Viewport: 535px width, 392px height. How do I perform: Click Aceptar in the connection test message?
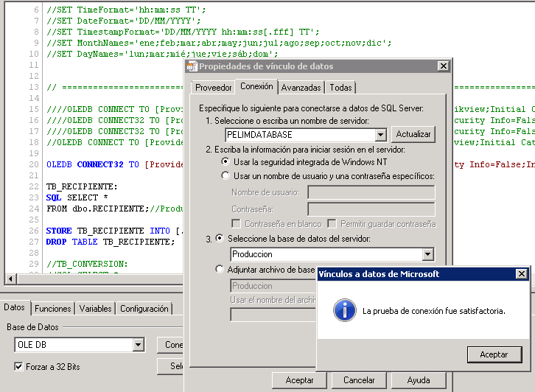click(494, 354)
